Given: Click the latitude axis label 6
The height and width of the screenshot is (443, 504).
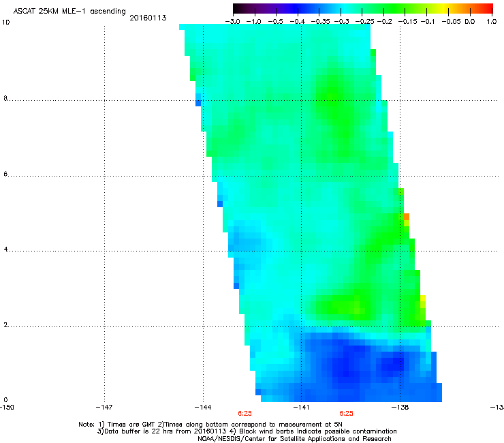Looking at the screenshot, I should pos(5,174).
